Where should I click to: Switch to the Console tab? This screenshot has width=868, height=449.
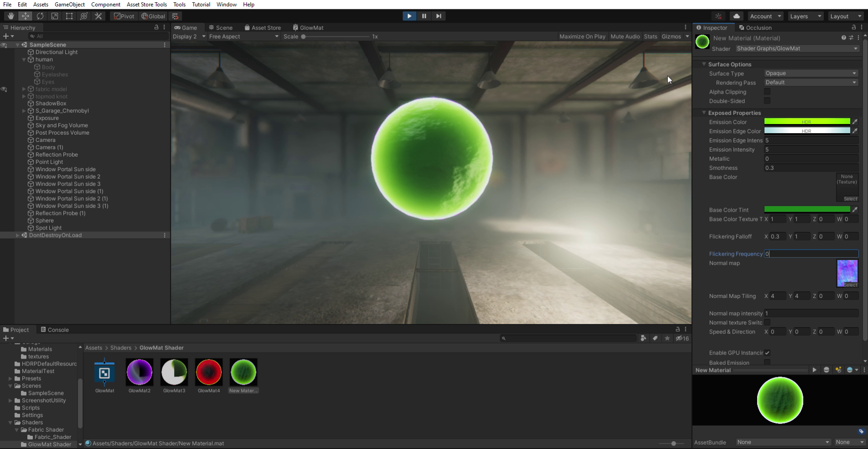(x=55, y=329)
